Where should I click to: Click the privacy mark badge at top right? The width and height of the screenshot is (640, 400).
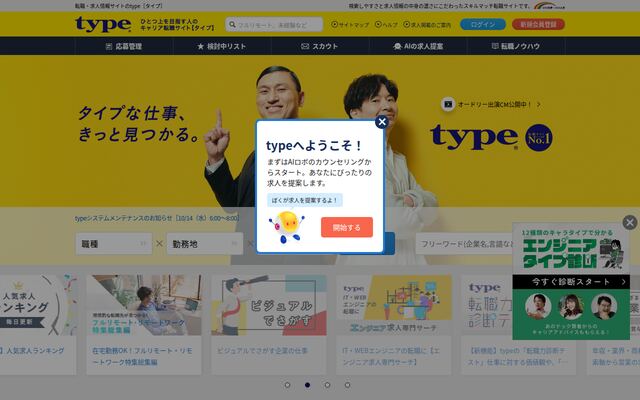(x=549, y=6)
